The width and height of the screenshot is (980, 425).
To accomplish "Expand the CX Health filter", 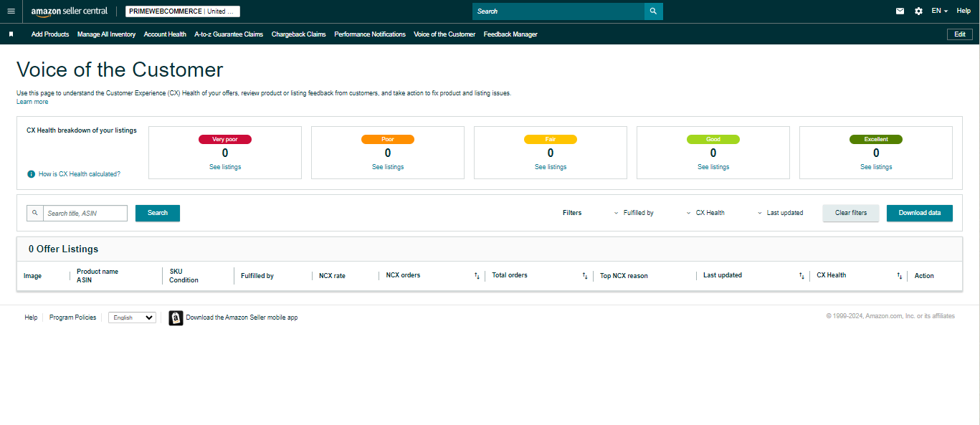I will point(705,213).
